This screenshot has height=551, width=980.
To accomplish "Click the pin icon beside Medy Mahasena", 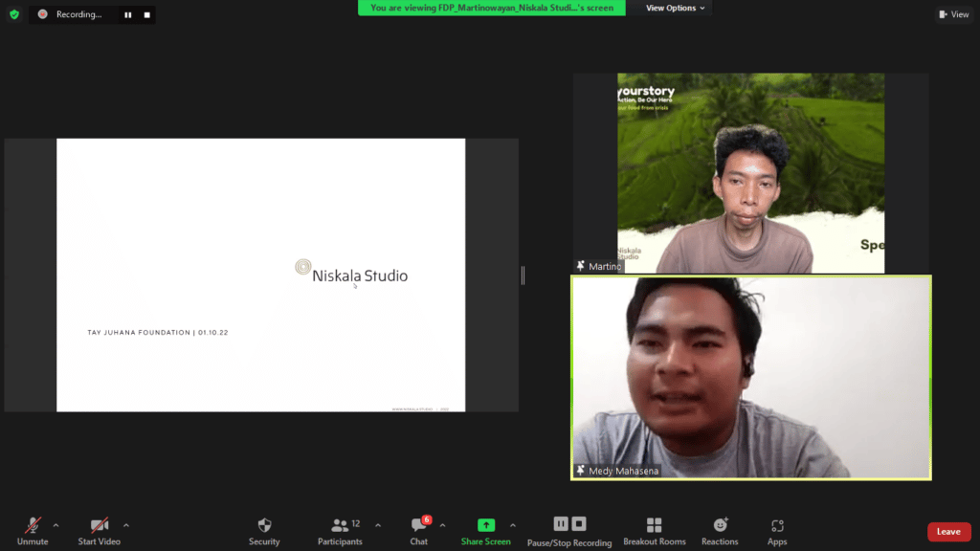I will pyautogui.click(x=581, y=471).
